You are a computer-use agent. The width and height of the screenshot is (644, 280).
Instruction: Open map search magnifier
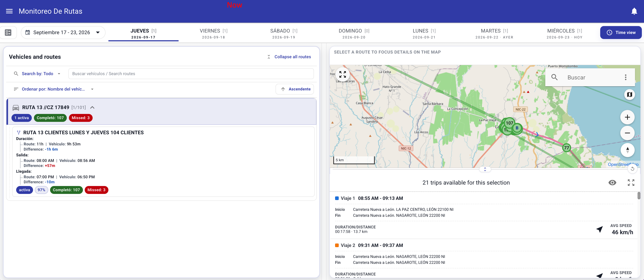(554, 77)
